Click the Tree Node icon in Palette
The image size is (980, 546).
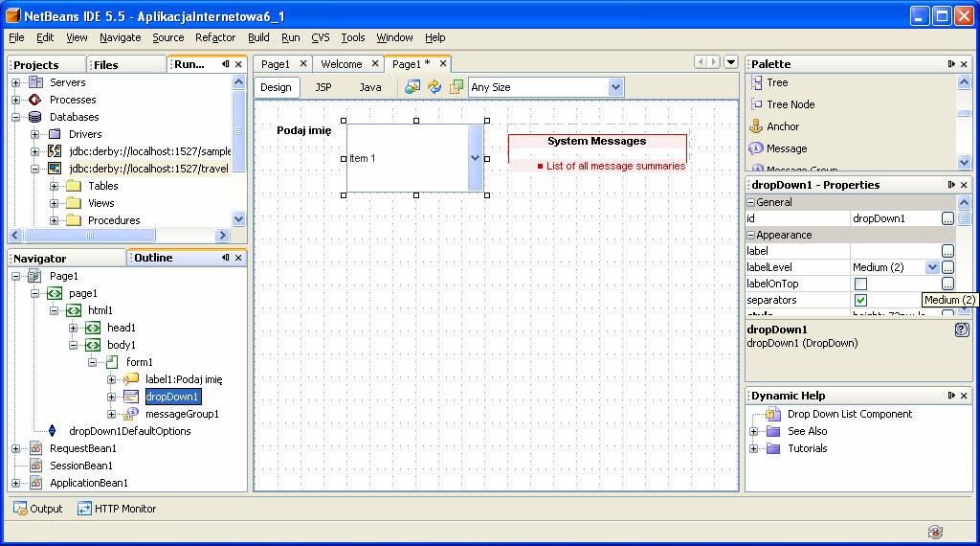[x=756, y=104]
